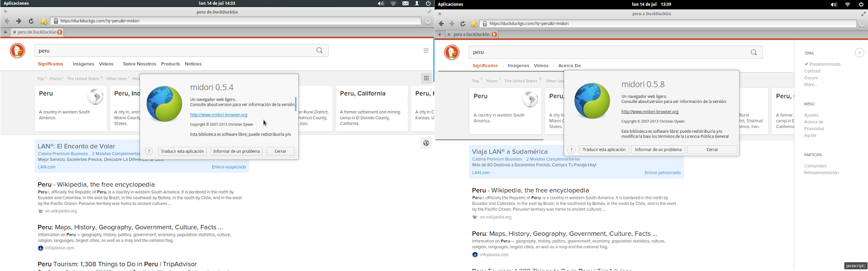Go forward in left Midori window
868x271 pixels.
[x=18, y=21]
